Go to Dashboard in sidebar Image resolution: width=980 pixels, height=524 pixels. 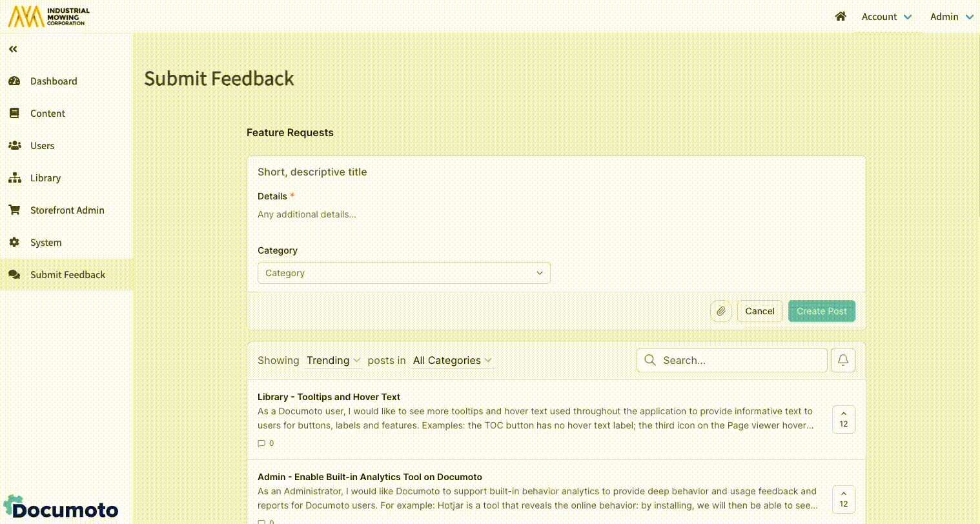coord(54,81)
